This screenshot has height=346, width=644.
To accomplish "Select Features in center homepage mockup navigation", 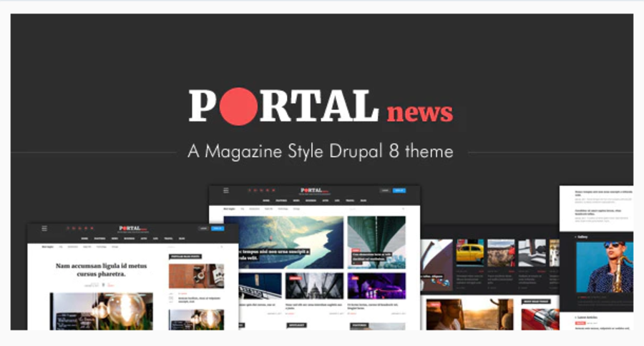I will point(281,201).
